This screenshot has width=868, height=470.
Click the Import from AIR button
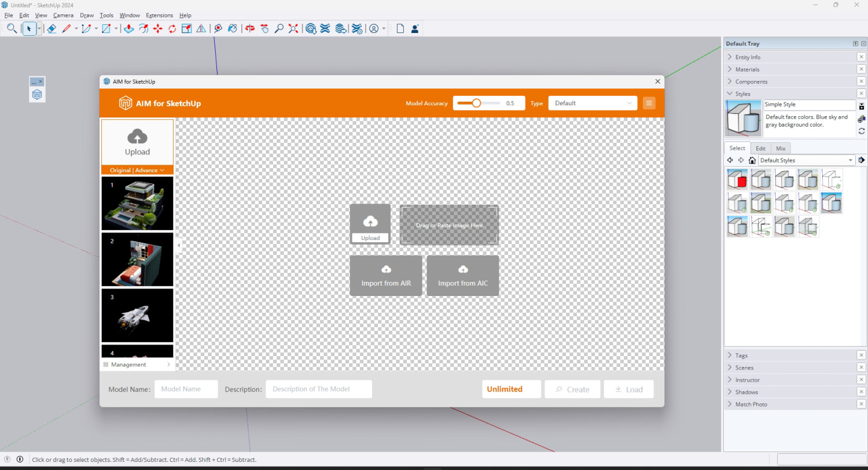point(386,276)
